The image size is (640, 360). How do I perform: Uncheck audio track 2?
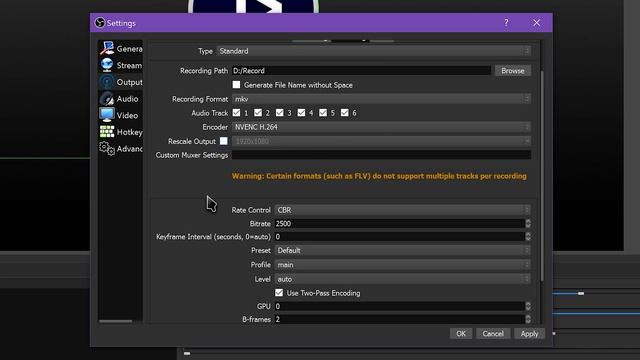pos(258,112)
